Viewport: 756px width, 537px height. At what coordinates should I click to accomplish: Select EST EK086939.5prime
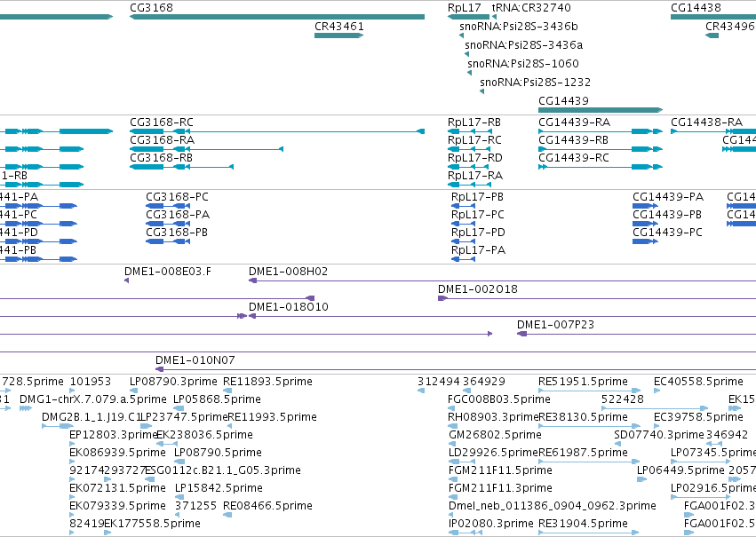tap(72, 462)
